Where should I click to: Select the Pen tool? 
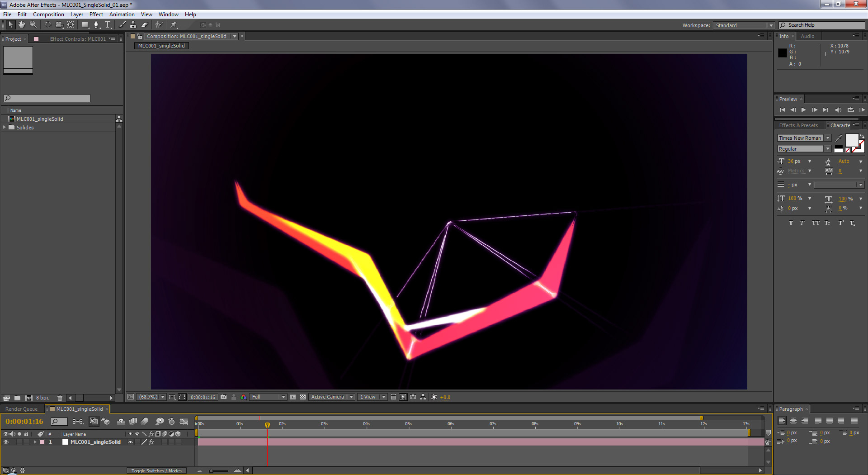click(x=96, y=25)
